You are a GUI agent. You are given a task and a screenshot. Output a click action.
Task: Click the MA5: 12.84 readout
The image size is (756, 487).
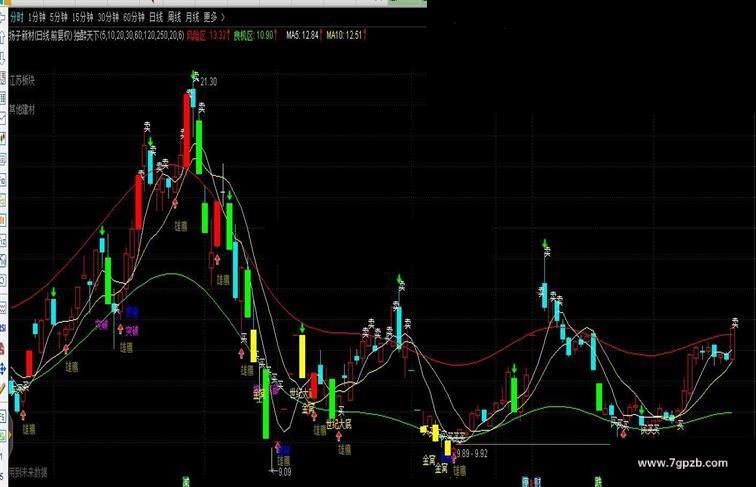304,35
